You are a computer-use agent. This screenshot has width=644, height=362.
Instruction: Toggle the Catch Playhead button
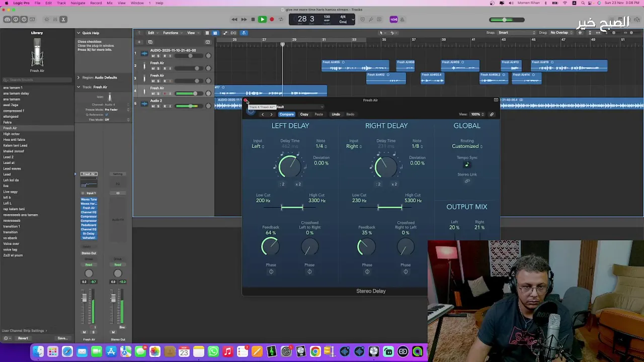click(x=244, y=33)
